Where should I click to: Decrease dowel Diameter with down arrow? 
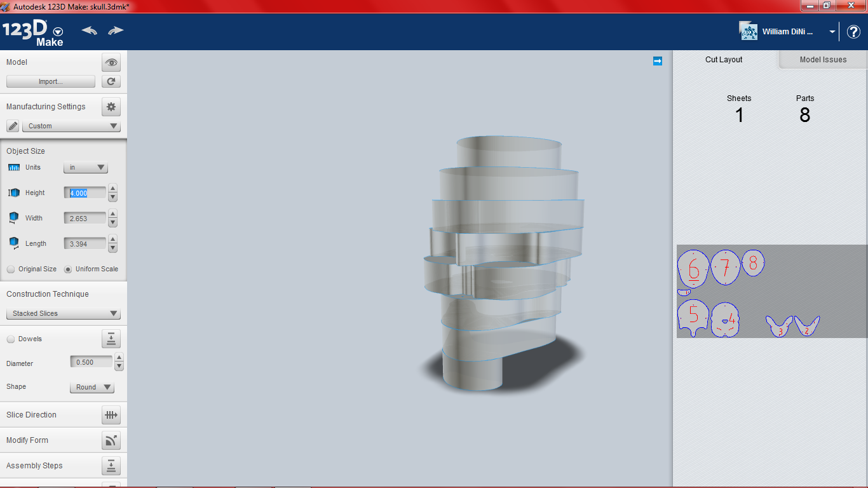(119, 367)
